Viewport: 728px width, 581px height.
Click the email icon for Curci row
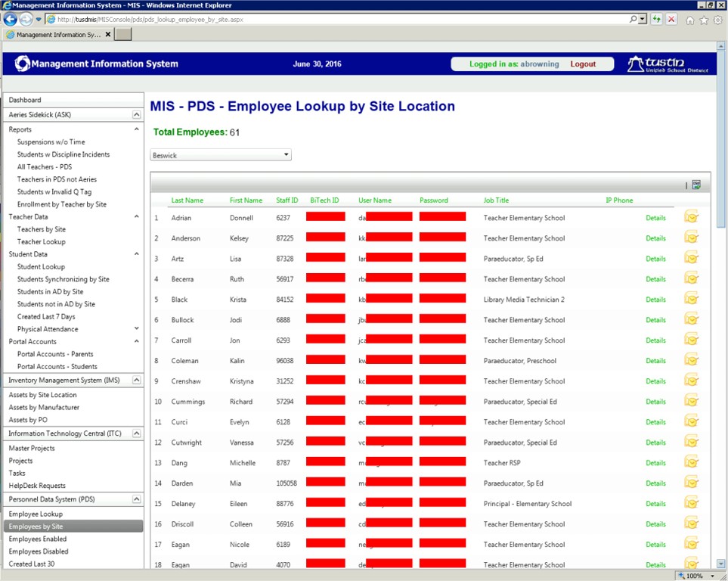691,421
